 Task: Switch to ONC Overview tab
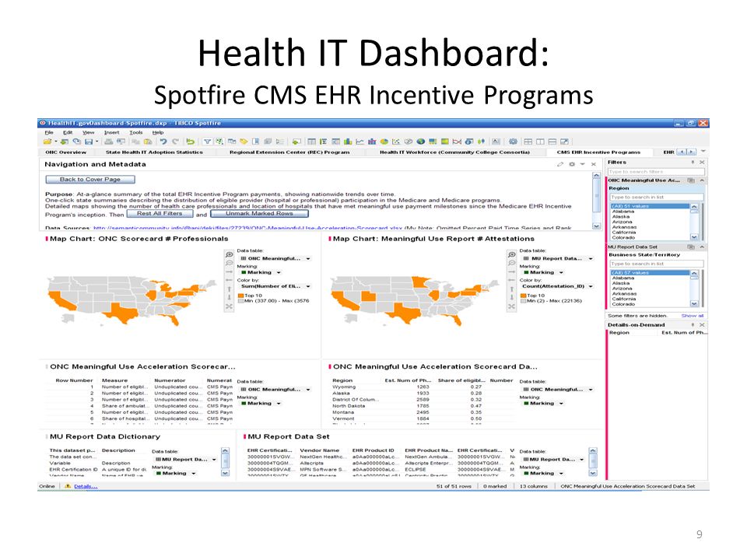(x=65, y=152)
